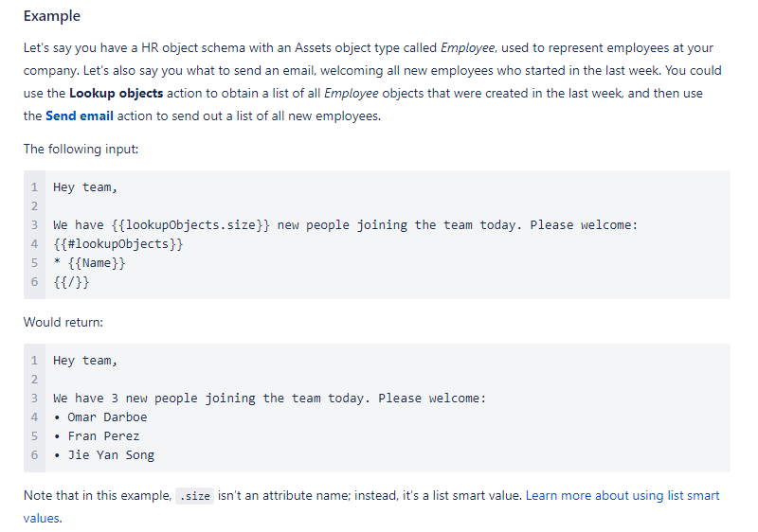Click the Jie Yan Song output line

(103, 455)
